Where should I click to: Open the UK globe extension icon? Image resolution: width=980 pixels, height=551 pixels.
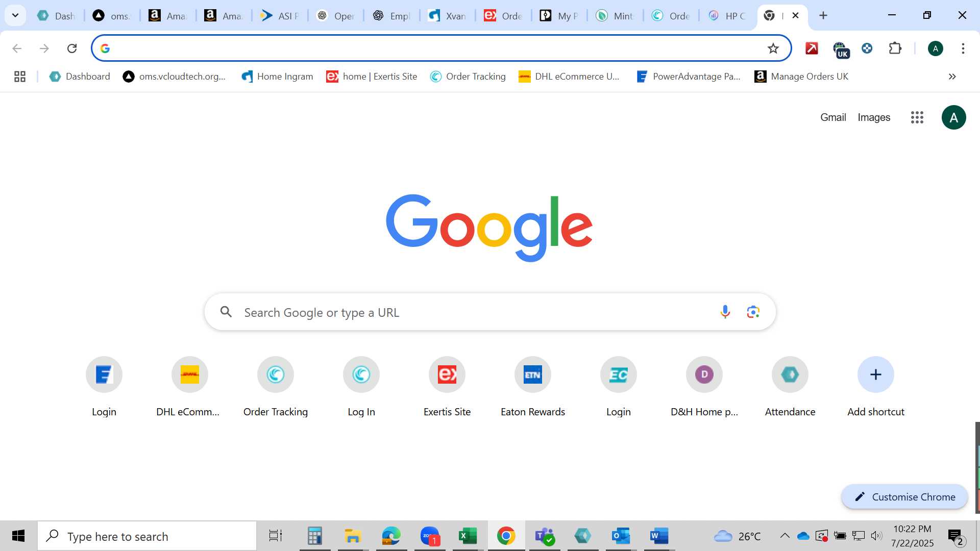point(841,49)
